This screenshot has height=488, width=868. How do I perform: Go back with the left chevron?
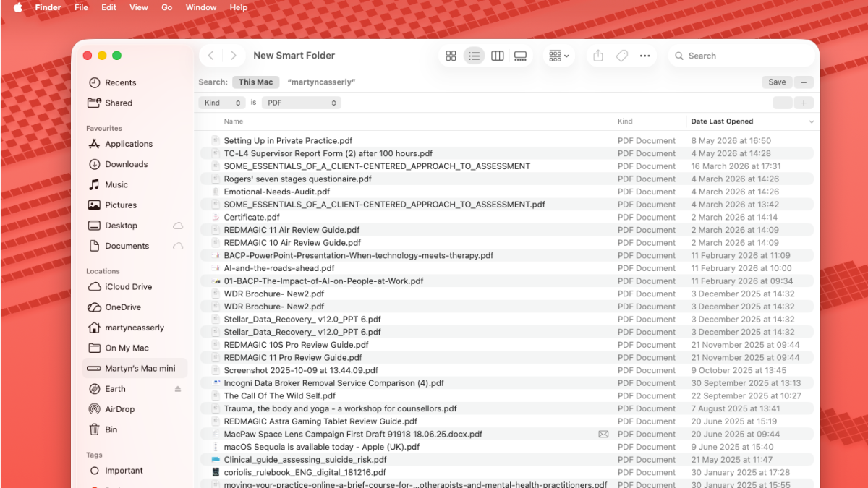[x=210, y=56]
